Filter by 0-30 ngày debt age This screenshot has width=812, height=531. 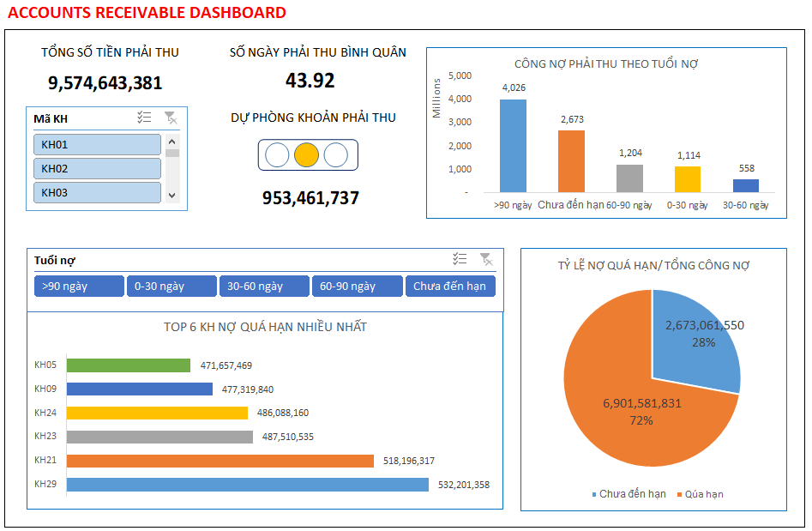pyautogui.click(x=171, y=287)
